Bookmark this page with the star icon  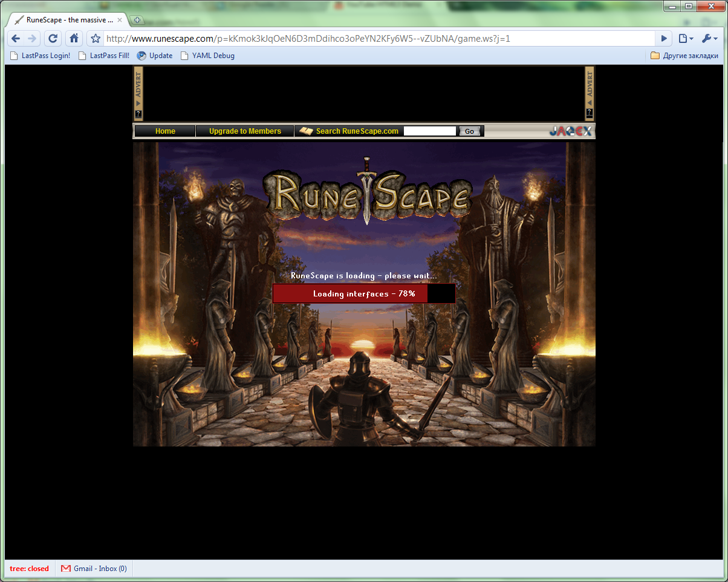pyautogui.click(x=96, y=39)
